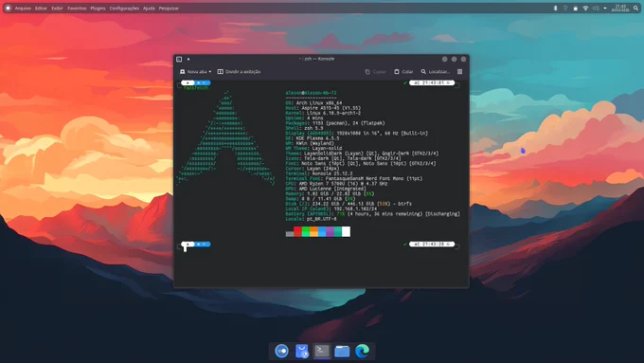Click the lightbulb tray icon
Image resolution: width=644 pixels, height=363 pixels.
tap(565, 9)
